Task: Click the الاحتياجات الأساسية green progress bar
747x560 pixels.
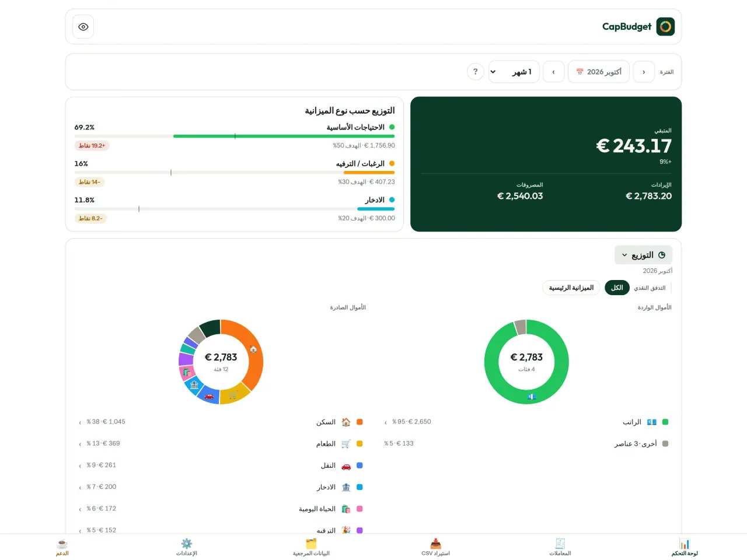Action: click(284, 136)
